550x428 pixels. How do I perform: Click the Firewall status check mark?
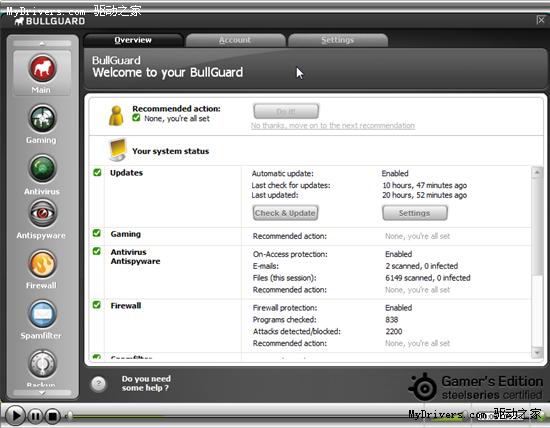coord(97,305)
